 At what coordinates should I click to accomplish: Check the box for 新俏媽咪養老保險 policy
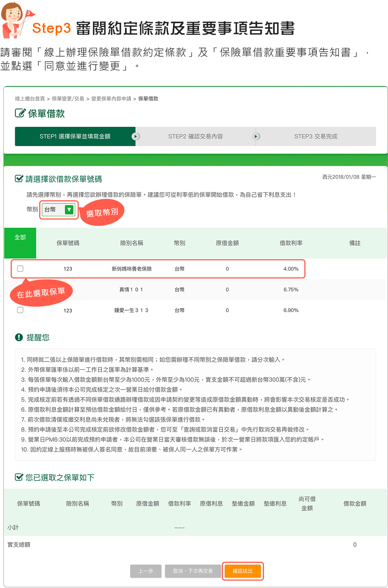(20, 268)
